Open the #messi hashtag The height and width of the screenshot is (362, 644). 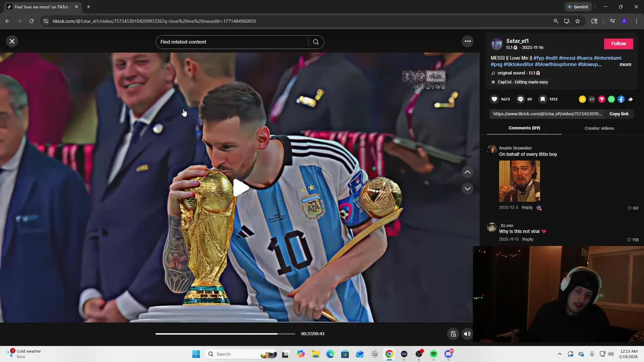pos(567,58)
